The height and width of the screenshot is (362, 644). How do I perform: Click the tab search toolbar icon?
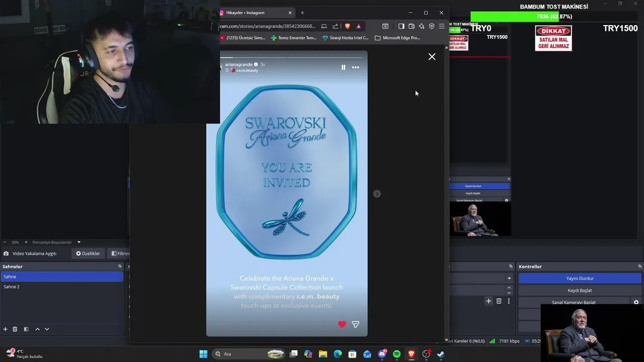tap(385, 26)
